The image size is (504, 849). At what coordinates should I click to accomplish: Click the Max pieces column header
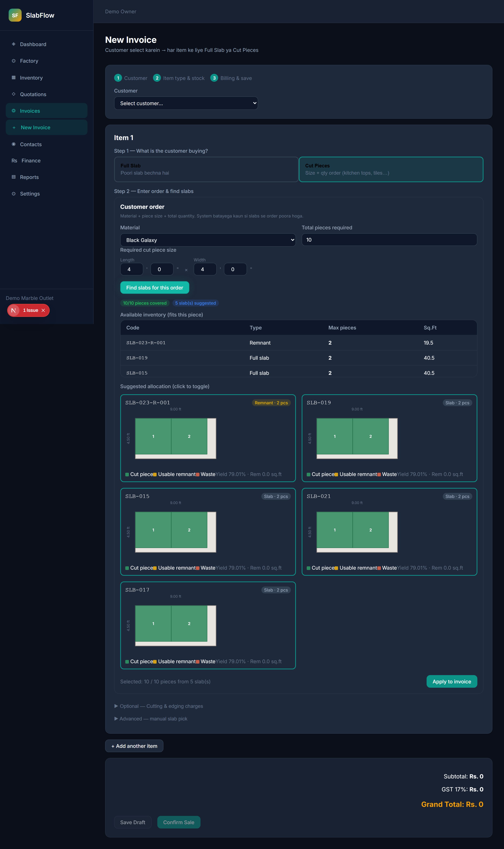pyautogui.click(x=342, y=328)
